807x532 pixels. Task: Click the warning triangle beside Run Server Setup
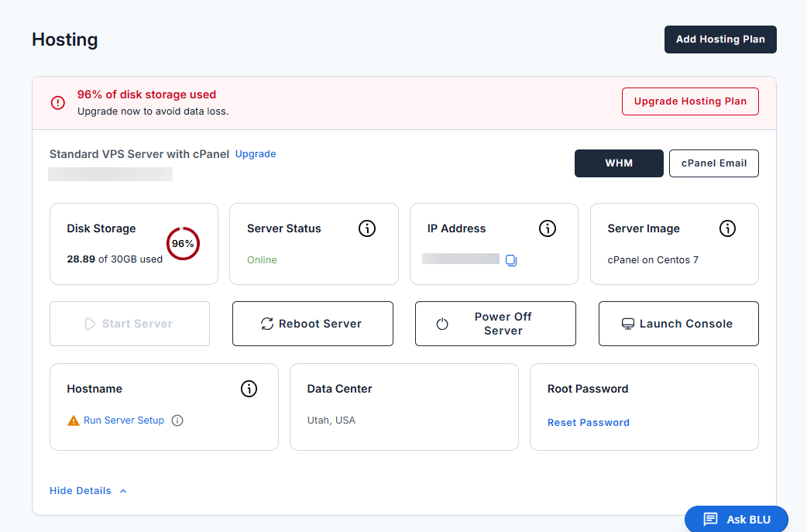tap(74, 420)
